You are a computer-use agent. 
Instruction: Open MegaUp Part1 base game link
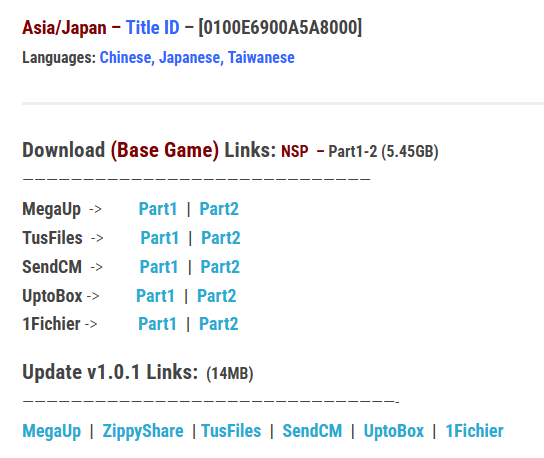(158, 209)
